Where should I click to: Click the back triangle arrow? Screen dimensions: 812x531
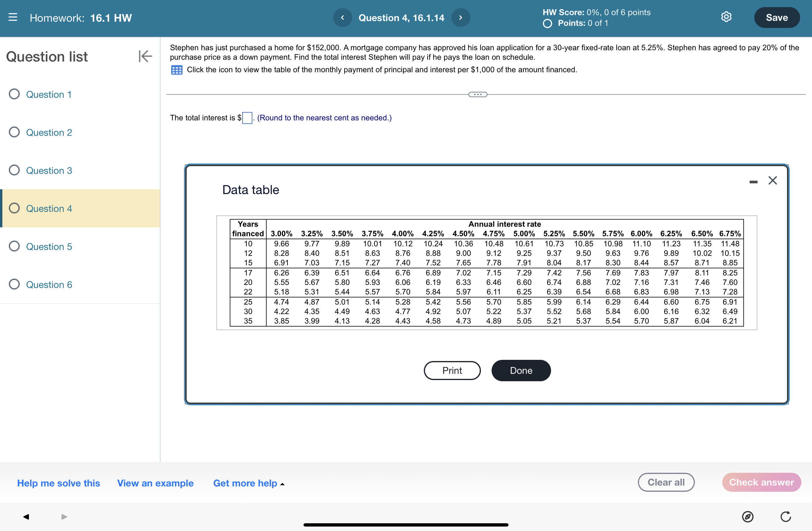tap(26, 516)
